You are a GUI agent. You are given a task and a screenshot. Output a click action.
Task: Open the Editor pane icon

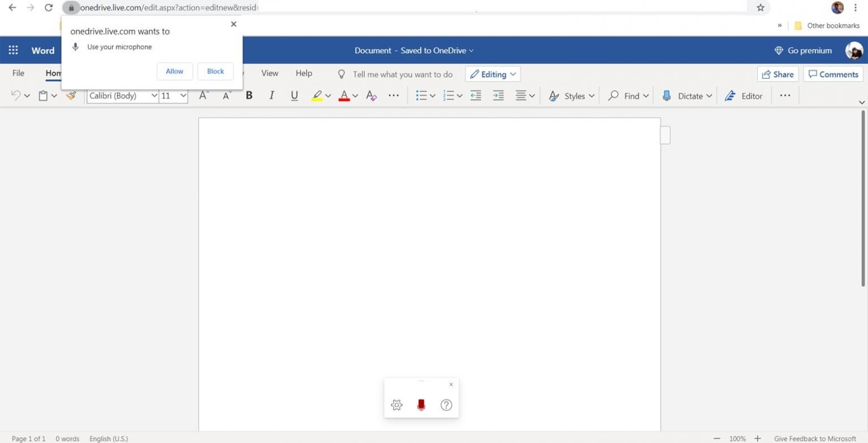[730, 95]
